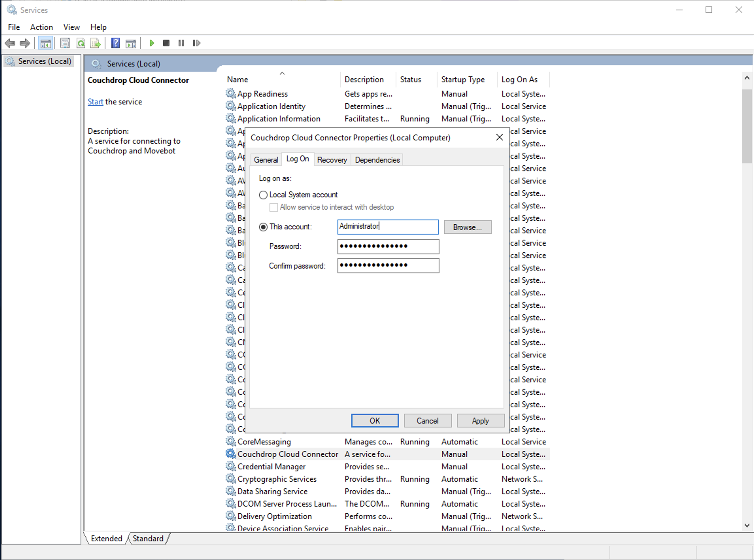Image resolution: width=754 pixels, height=560 pixels.
Task: Sort by the Startup Type column header
Action: pyautogui.click(x=467, y=79)
